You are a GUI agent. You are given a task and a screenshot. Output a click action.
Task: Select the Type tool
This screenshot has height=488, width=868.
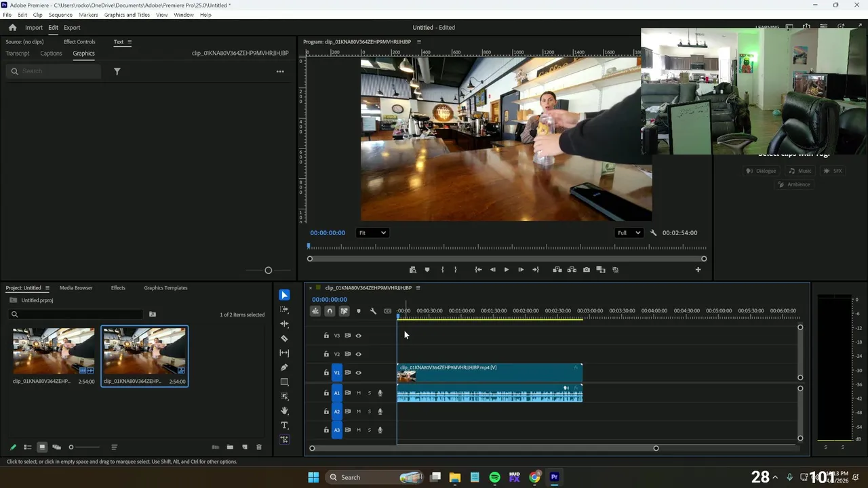click(x=284, y=426)
